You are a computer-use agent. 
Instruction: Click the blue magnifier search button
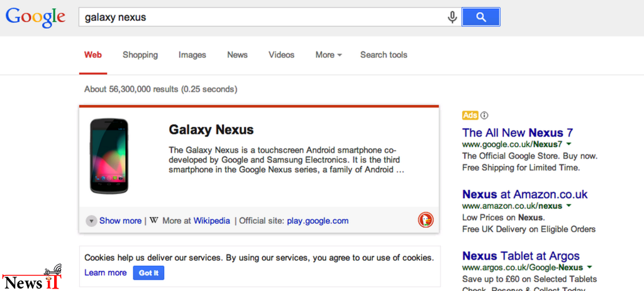(x=481, y=17)
